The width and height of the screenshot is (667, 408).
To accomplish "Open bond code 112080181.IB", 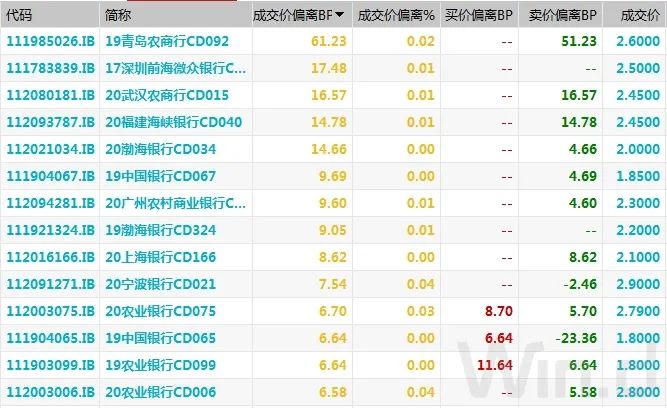I will [50, 95].
